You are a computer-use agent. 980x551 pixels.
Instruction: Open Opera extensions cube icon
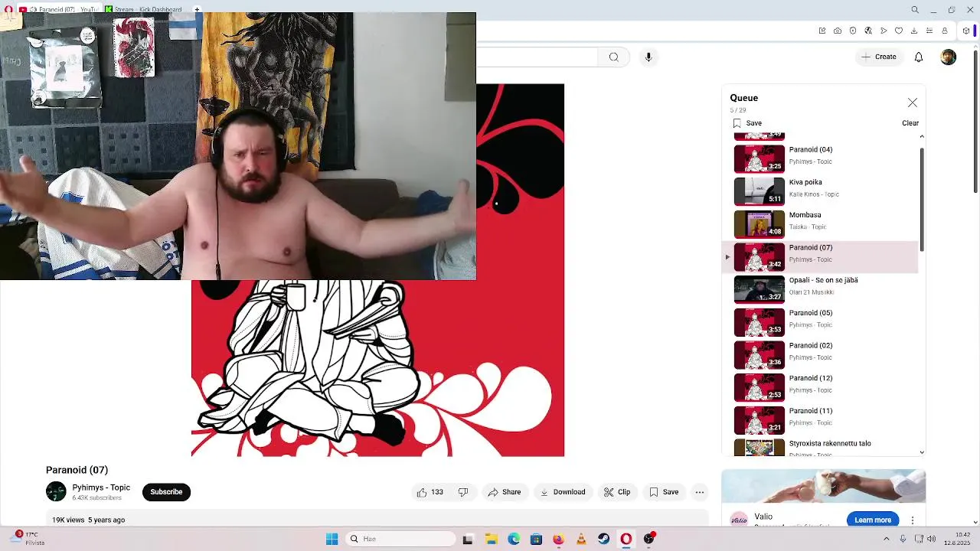[x=966, y=31]
